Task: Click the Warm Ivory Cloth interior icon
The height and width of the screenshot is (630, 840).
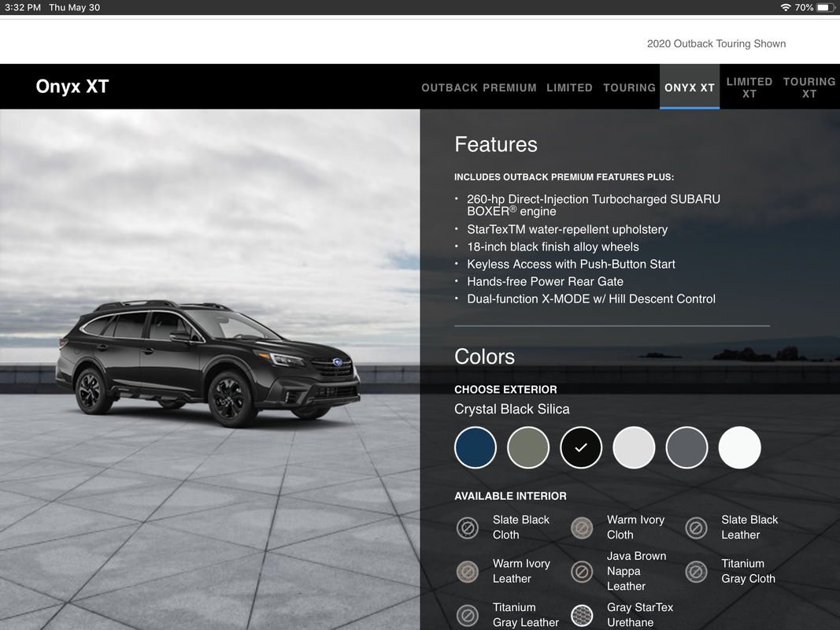Action: pyautogui.click(x=582, y=528)
